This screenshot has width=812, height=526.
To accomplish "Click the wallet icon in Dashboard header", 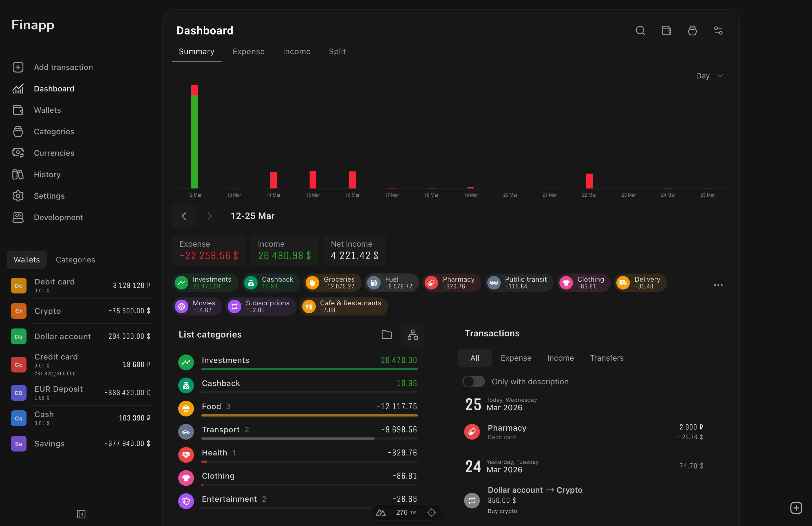I will [666, 31].
